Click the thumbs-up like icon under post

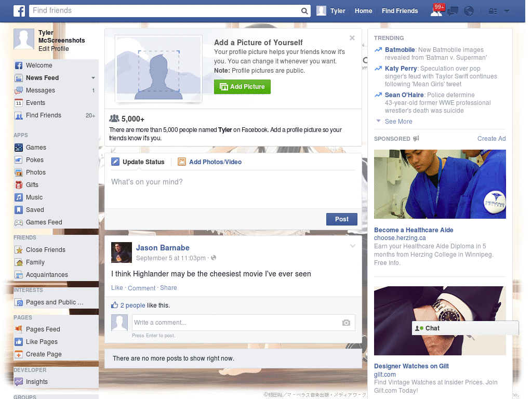pyautogui.click(x=115, y=305)
